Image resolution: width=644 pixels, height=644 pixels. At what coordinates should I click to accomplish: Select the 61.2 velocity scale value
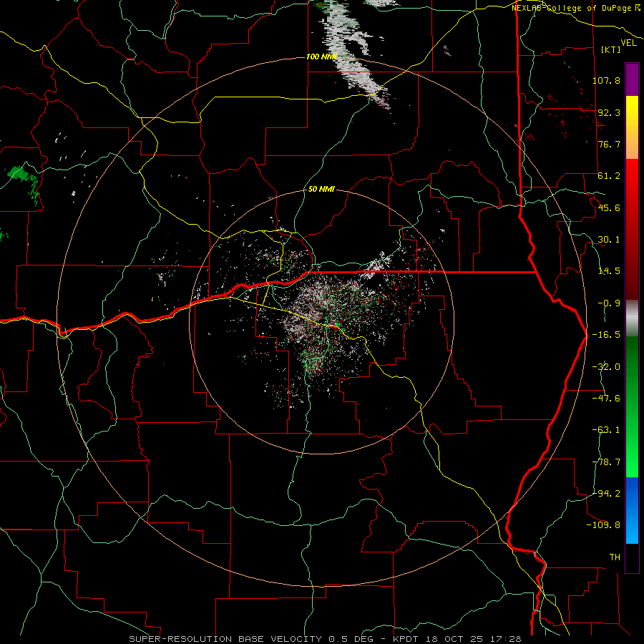click(609, 176)
